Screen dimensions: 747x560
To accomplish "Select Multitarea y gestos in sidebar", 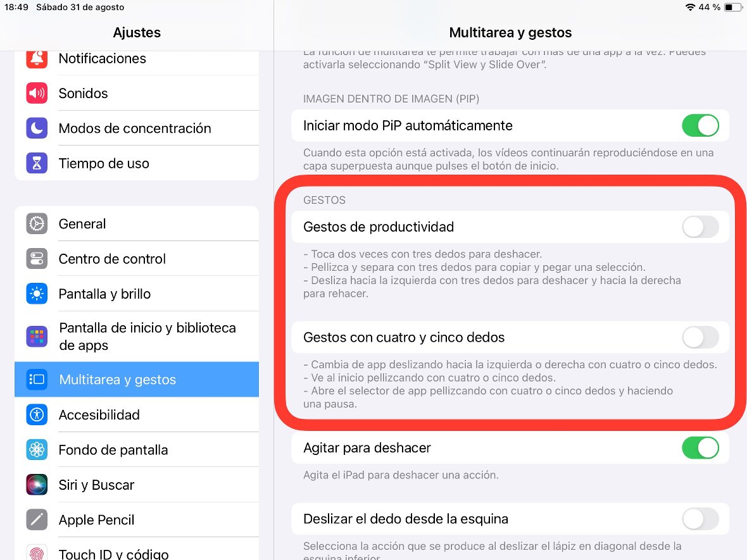I will [x=137, y=380].
